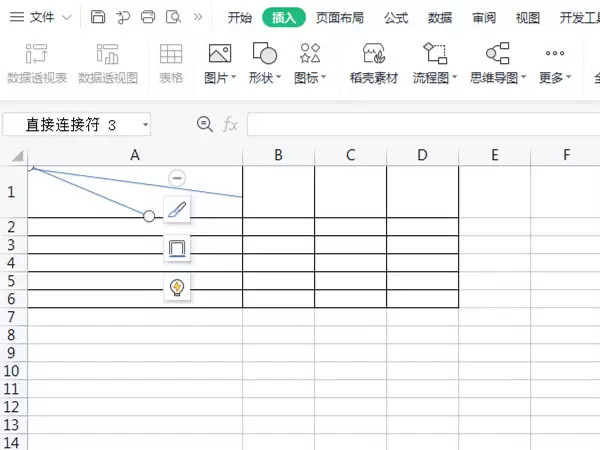Open the 稻壳素材 materials library

373,64
